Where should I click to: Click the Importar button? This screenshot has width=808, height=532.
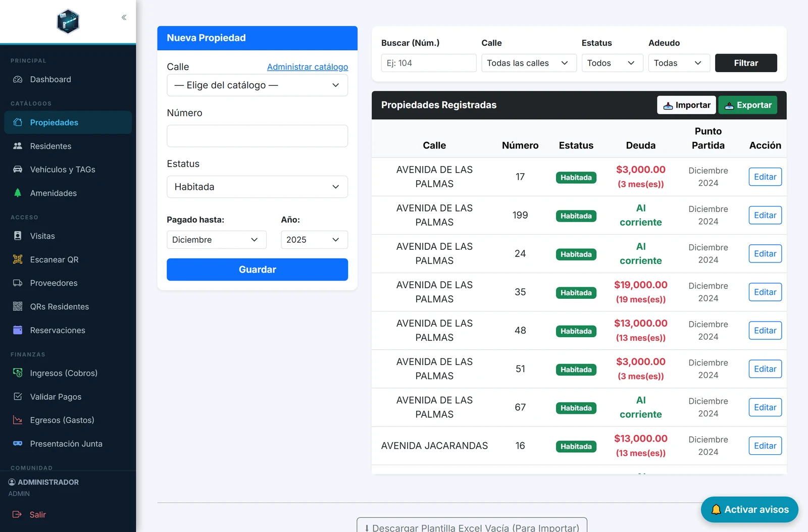click(686, 105)
